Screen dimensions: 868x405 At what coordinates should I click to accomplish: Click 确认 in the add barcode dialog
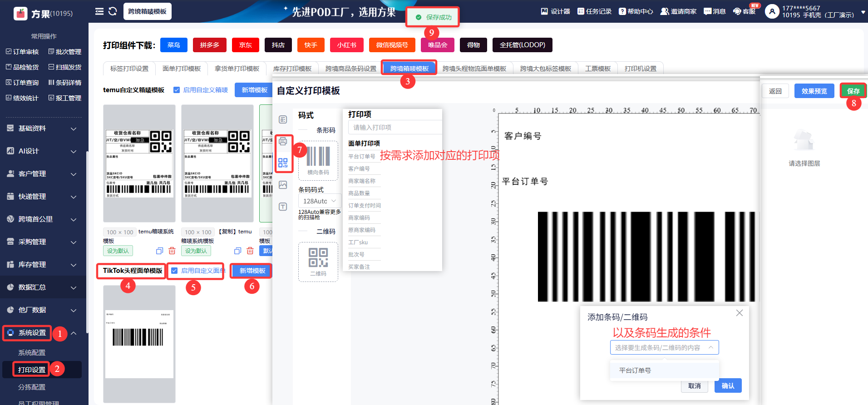click(728, 385)
